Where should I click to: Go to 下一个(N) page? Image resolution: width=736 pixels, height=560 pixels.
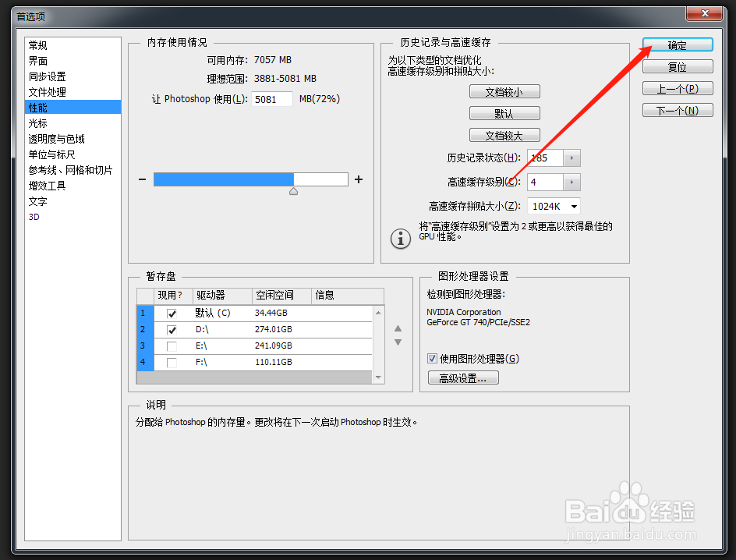[x=678, y=110]
